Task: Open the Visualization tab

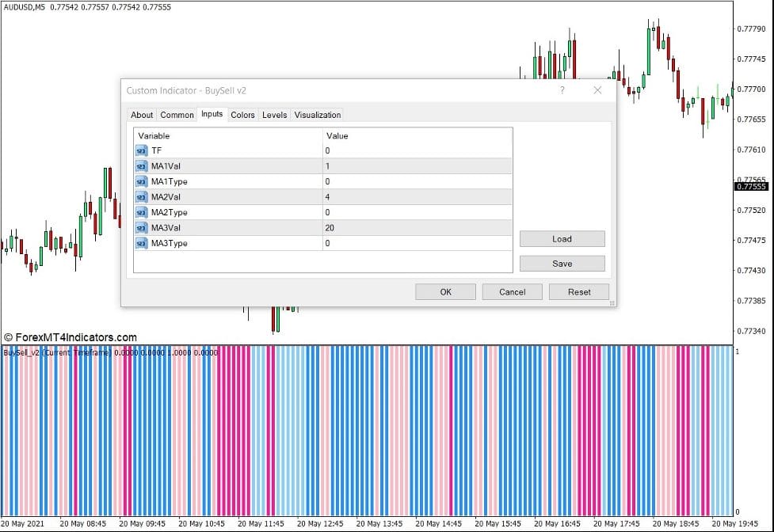Action: coord(317,115)
